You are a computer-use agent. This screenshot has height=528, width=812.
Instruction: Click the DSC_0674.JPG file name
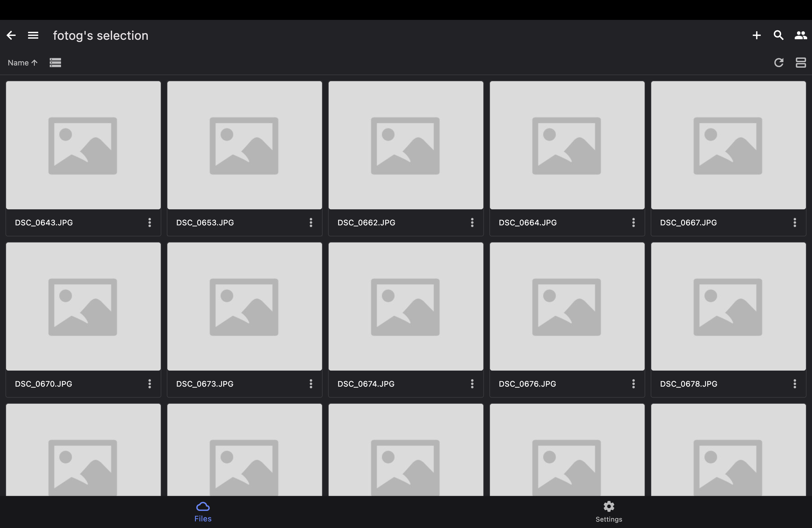point(366,384)
